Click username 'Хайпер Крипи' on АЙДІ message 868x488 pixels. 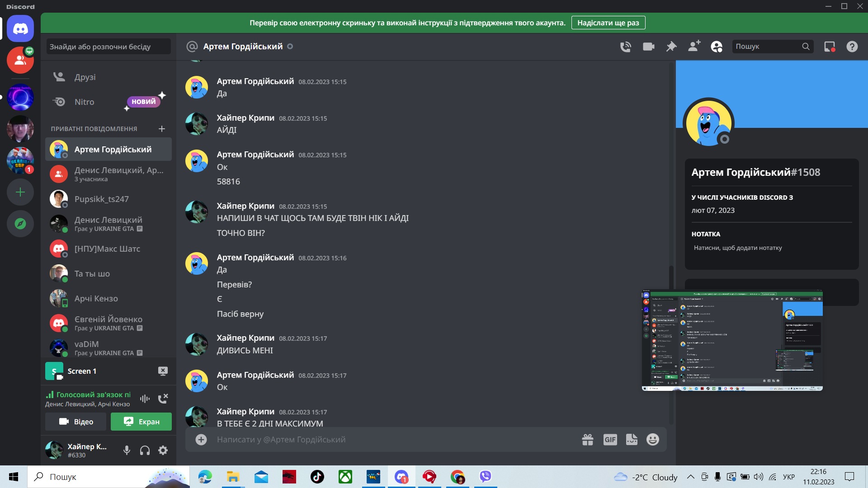tap(245, 118)
